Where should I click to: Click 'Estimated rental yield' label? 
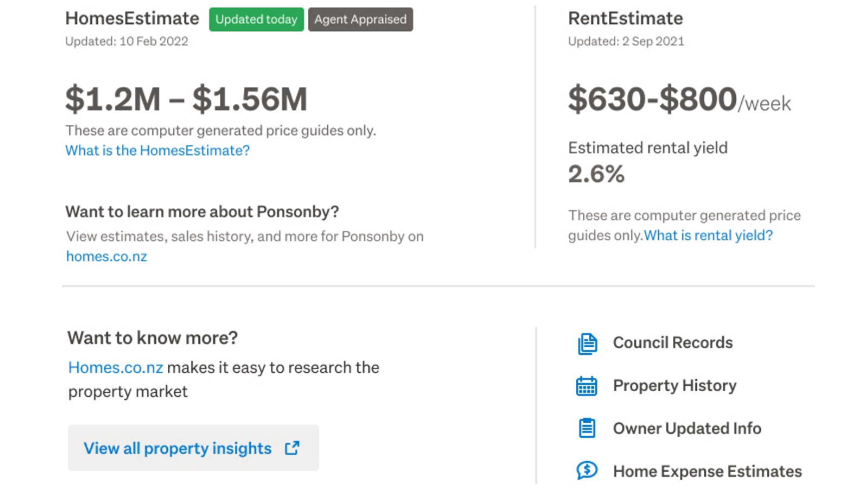648,147
